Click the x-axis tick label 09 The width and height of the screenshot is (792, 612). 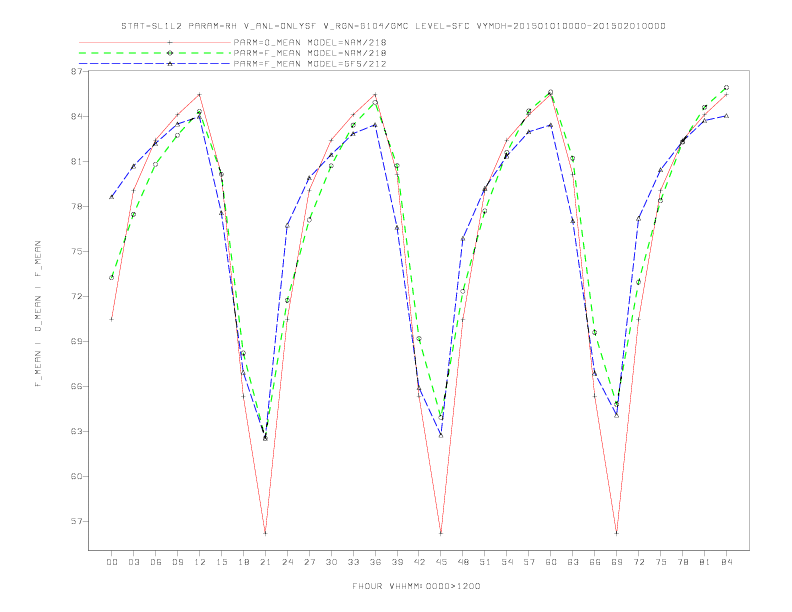pyautogui.click(x=177, y=562)
